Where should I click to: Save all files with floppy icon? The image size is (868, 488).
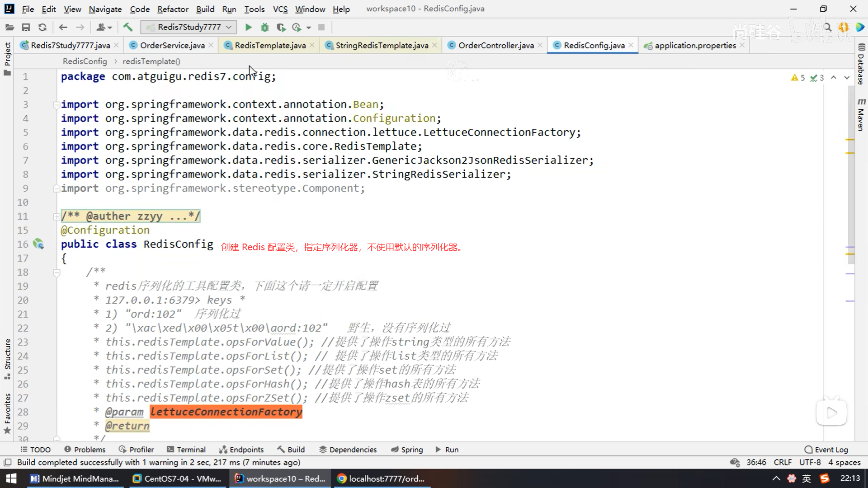tap(26, 28)
